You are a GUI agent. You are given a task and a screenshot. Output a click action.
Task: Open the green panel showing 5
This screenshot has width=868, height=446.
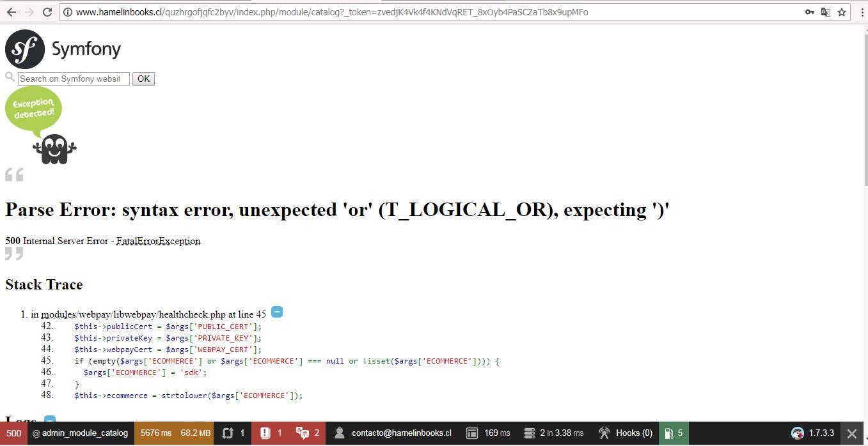[x=674, y=433]
